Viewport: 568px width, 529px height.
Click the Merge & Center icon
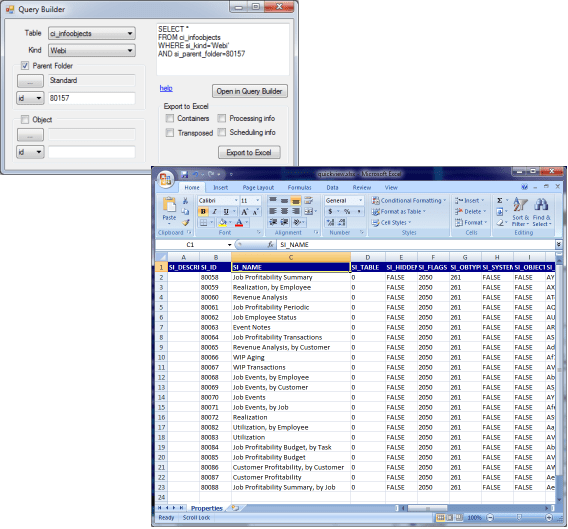308,211
